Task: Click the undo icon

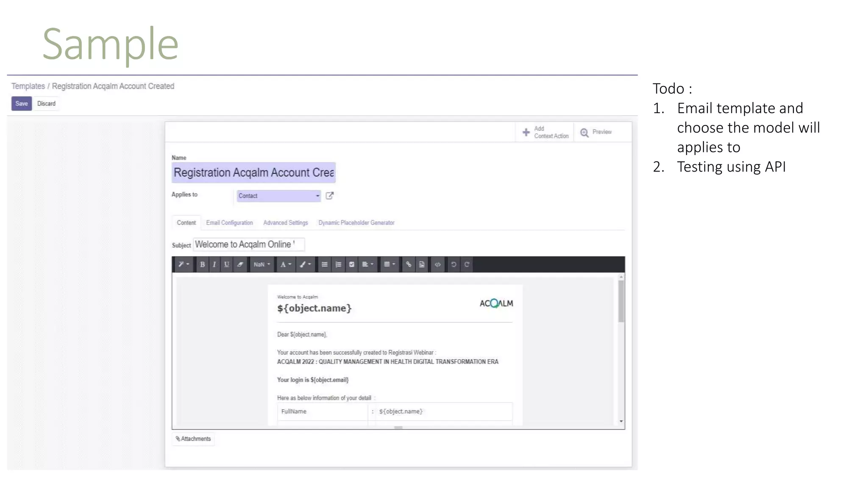Action: 453,264
